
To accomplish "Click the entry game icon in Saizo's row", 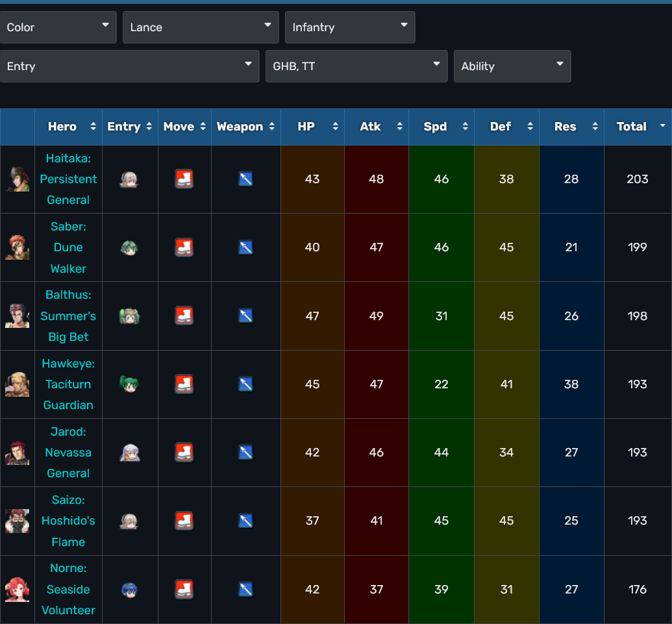I will [x=129, y=521].
